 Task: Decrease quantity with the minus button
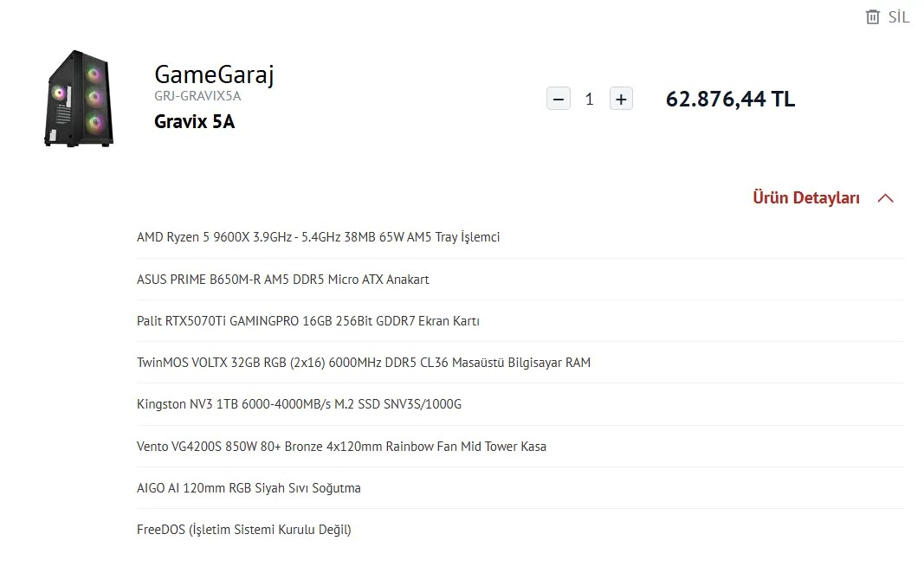click(x=559, y=99)
